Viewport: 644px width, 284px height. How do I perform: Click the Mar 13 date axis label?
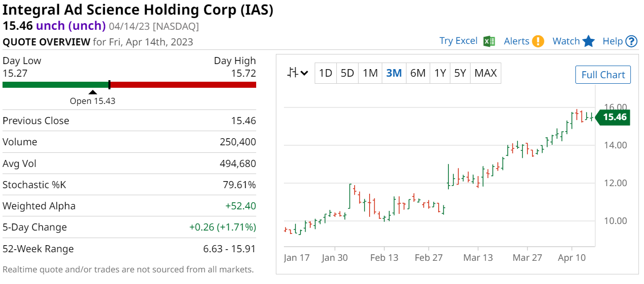coord(478,258)
